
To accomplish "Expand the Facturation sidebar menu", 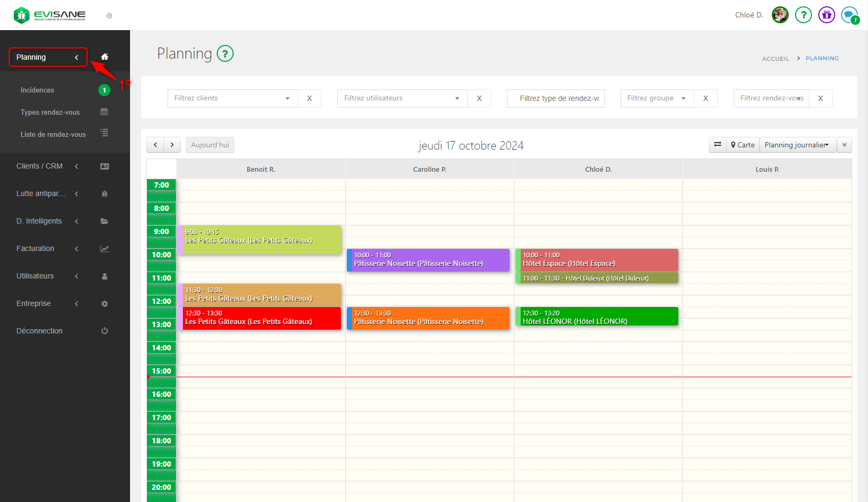I will pos(48,248).
